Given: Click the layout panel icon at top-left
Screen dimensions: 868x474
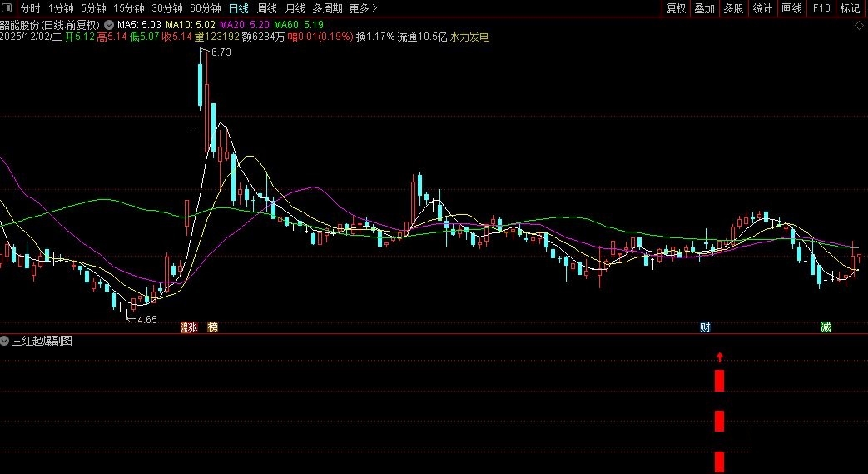Looking at the screenshot, I should coord(7,8).
